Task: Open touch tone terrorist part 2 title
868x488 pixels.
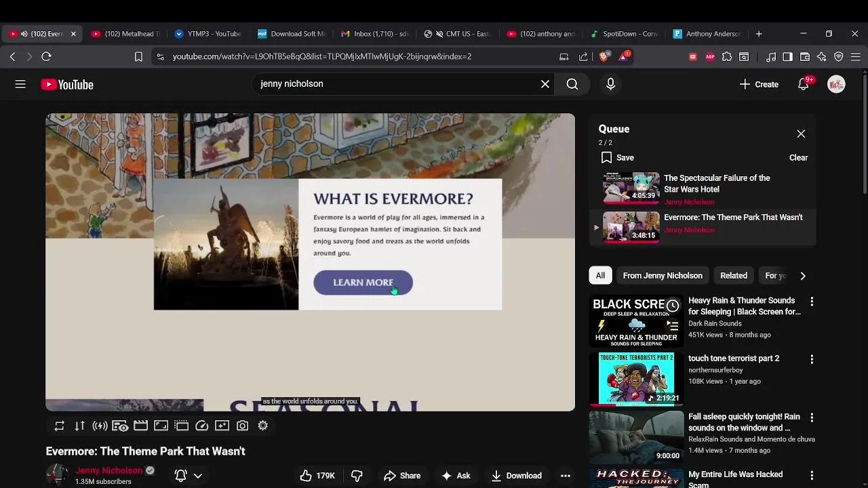Action: [x=734, y=359]
